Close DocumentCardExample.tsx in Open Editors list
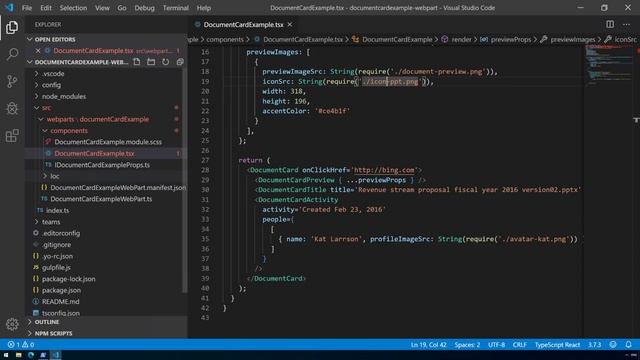Image resolution: width=640 pixels, height=360 pixels. (x=38, y=51)
